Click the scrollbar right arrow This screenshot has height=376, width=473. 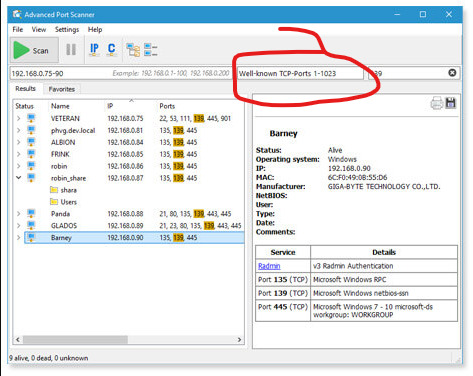click(x=239, y=340)
